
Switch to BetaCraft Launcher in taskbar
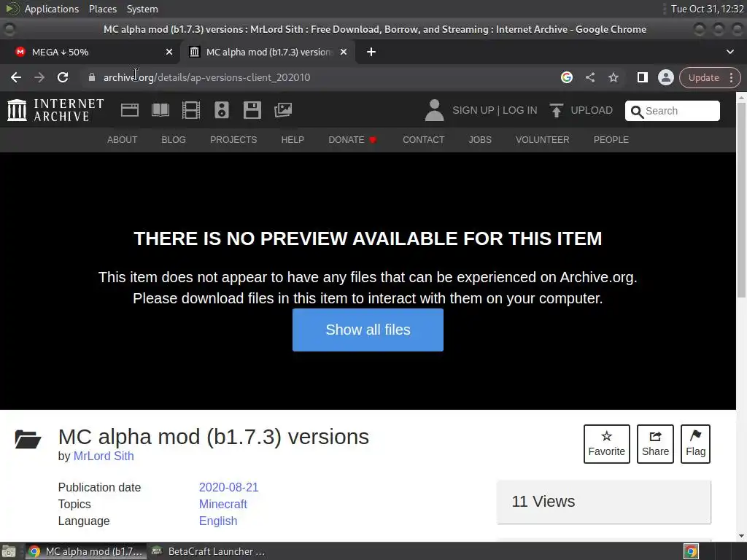pyautogui.click(x=209, y=551)
